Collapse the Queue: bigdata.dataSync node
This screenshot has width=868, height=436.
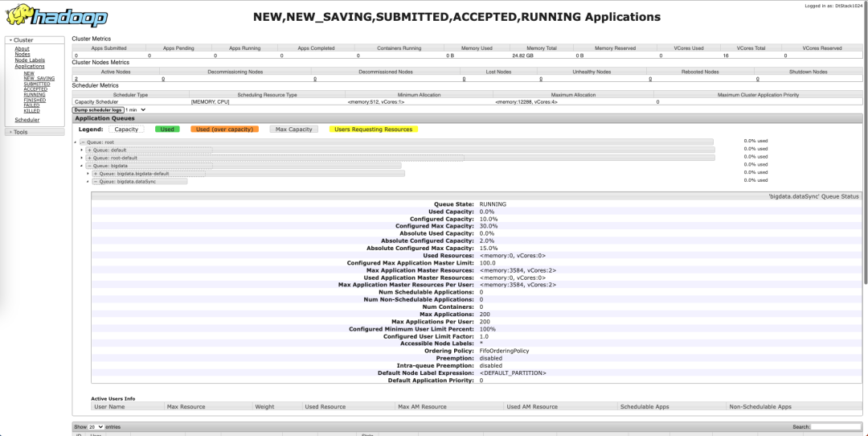tap(96, 182)
